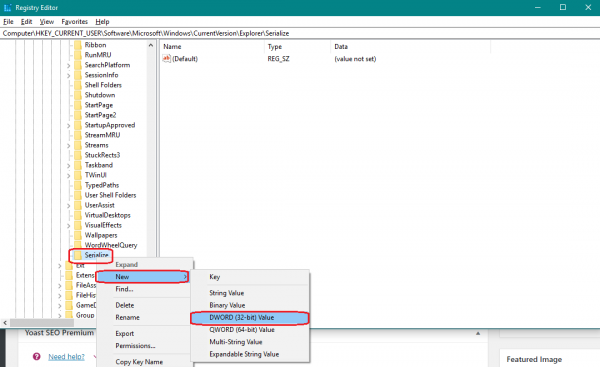The width and height of the screenshot is (600, 367).
Task: Click the StartPage folder icon
Action: [x=78, y=105]
